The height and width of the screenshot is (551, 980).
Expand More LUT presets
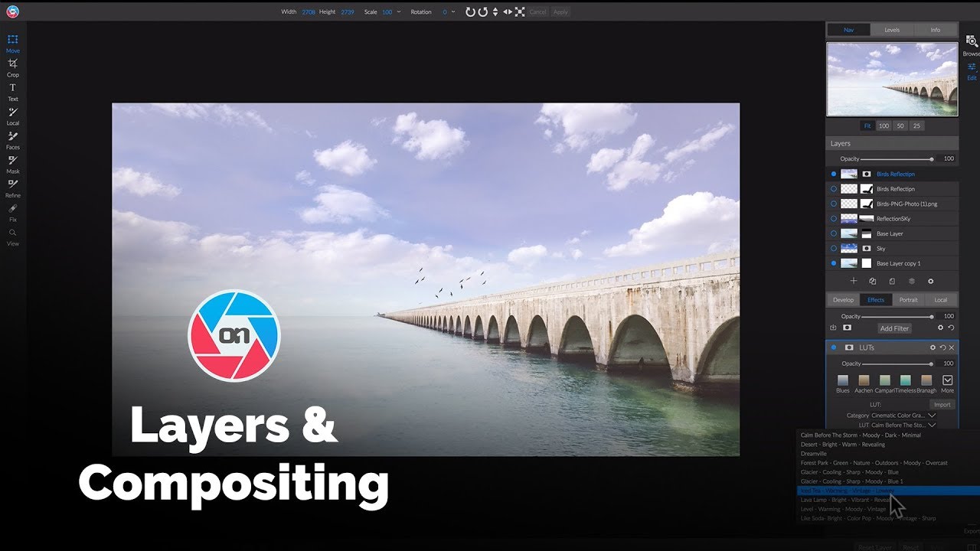pos(947,383)
